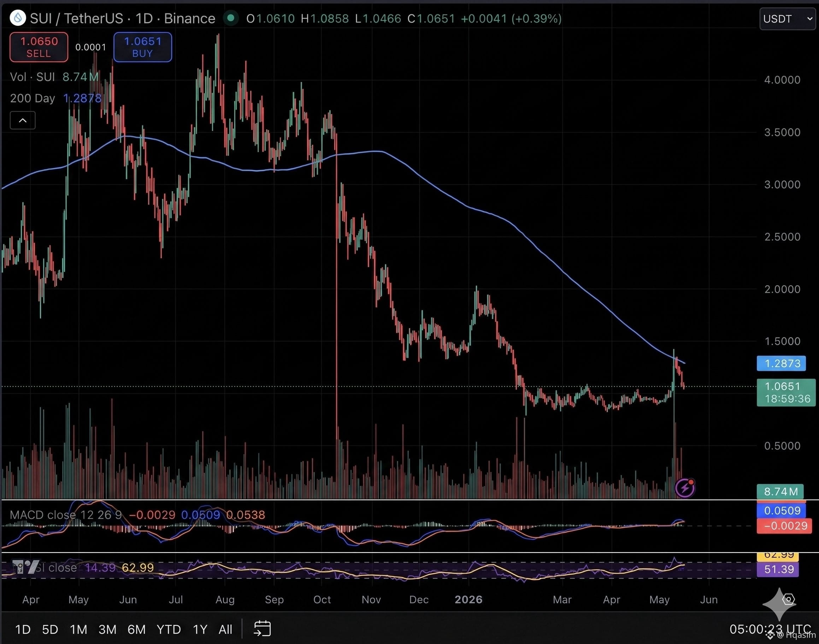Open the SUI / TetherUS symbol title
This screenshot has height=644, width=819.
123,18
